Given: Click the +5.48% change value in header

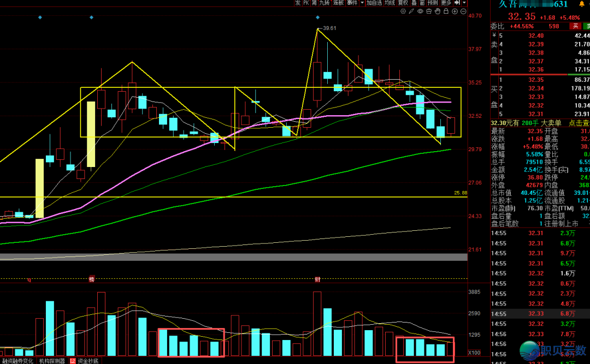Looking at the screenshot, I should [570, 17].
